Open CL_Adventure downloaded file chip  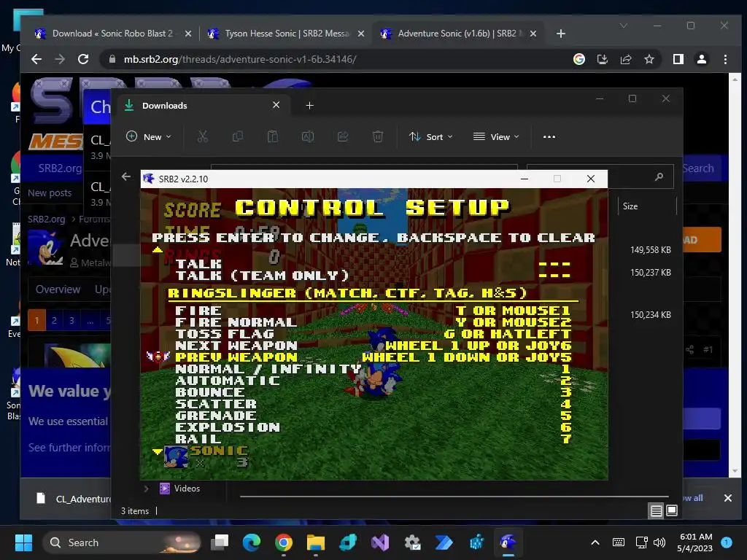(74, 499)
